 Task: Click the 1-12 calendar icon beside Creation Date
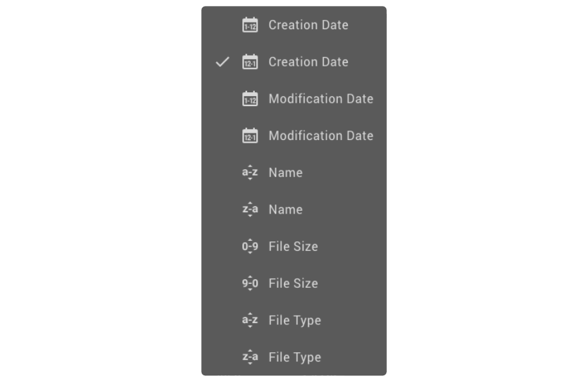point(250,25)
